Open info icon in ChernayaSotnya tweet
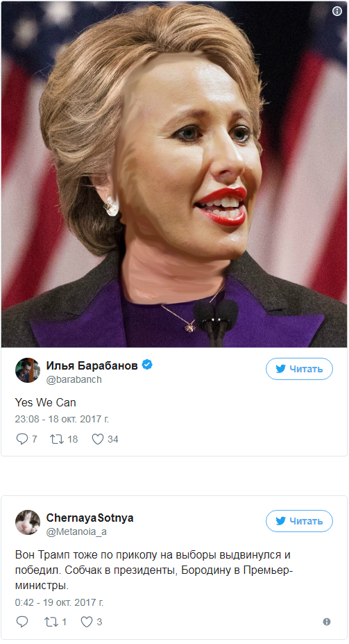Screen dimensions: 349x644 coord(326,622)
